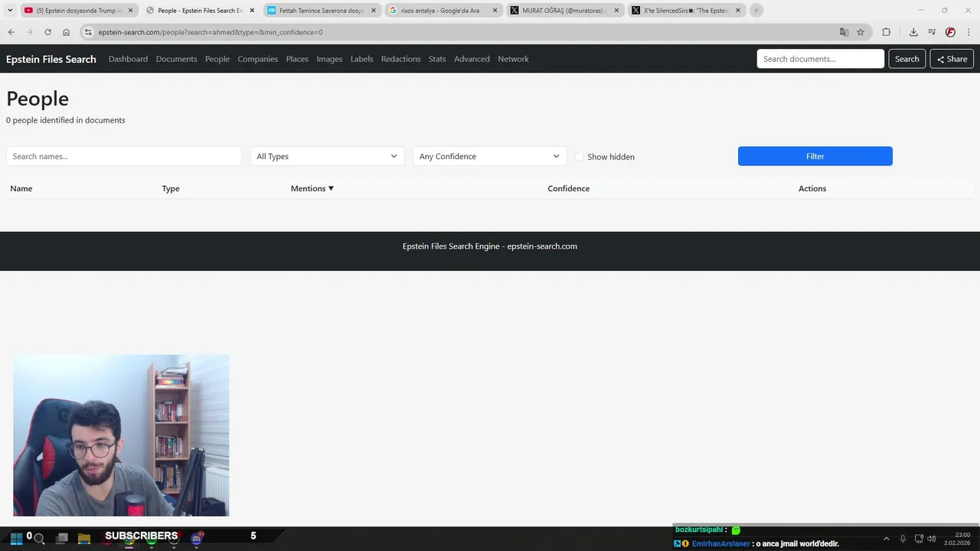Sort by the Type column header
Screen dimensions: 980x551
pyautogui.click(x=171, y=188)
